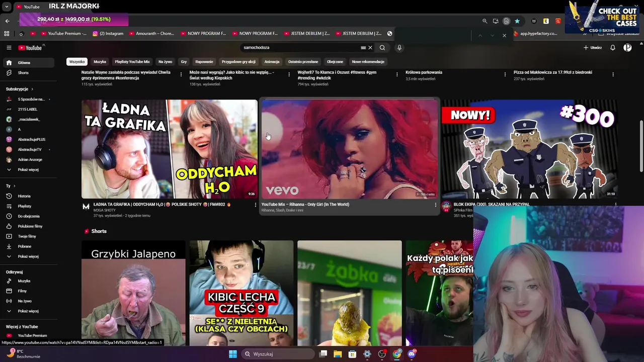Open the YouTube hamburger guide menu
The width and height of the screenshot is (644, 362).
coord(9,48)
